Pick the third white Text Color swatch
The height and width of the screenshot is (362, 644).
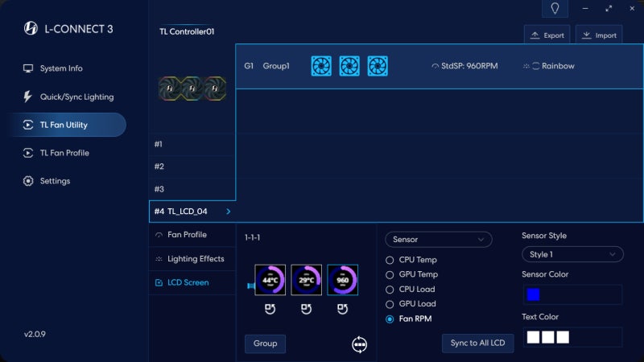pos(563,337)
